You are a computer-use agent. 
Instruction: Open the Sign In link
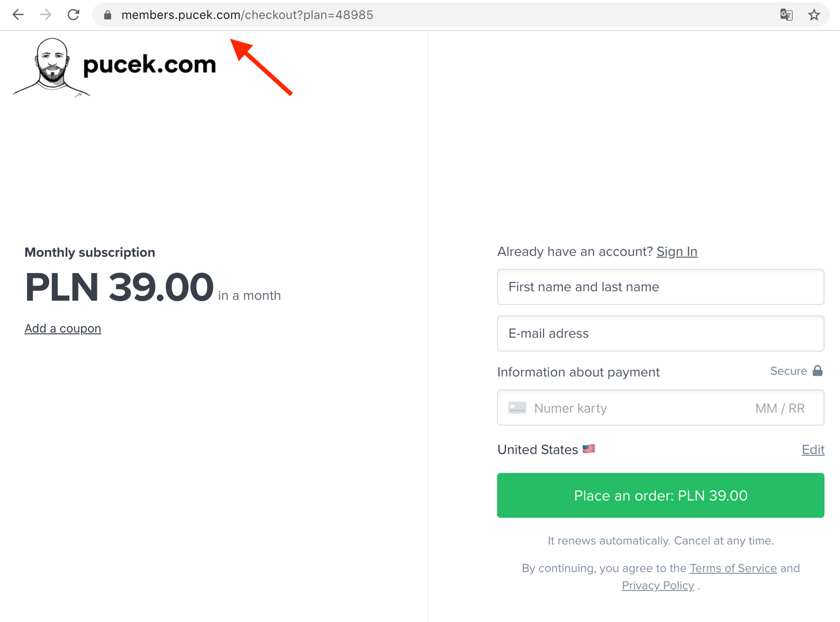[677, 251]
